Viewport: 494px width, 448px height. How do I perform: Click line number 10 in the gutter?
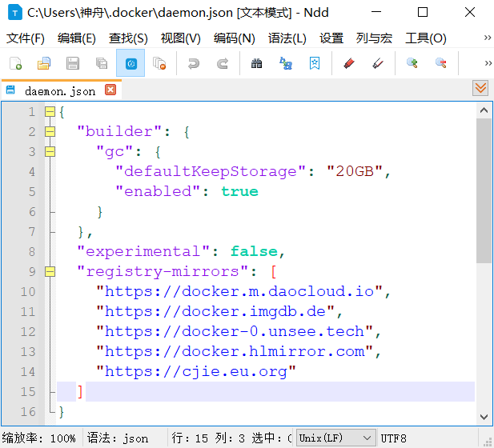coord(28,291)
